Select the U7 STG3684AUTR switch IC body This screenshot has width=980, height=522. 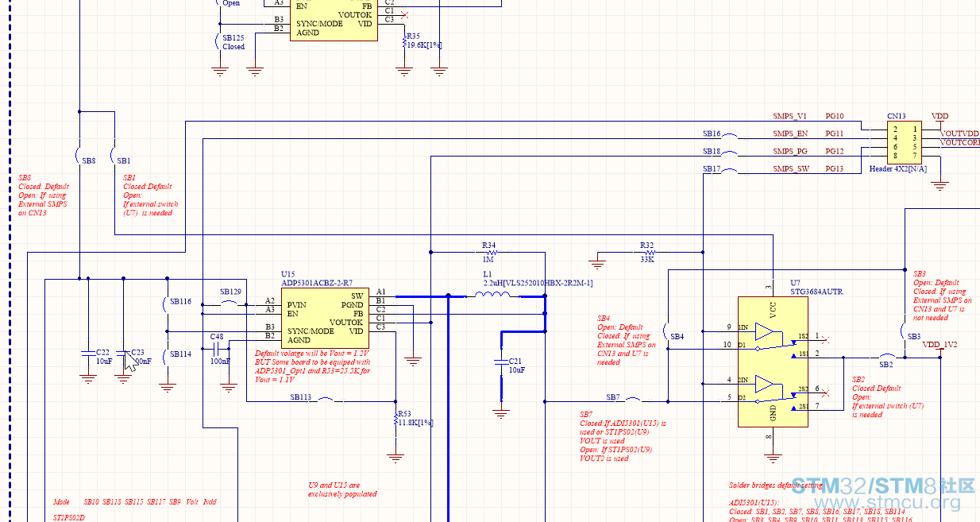pos(773,362)
